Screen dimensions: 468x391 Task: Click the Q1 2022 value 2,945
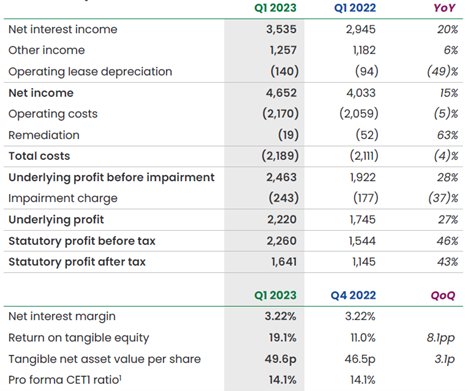360,29
